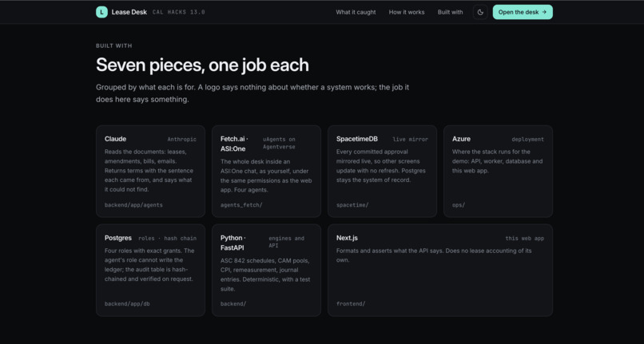Click the deployment tag on Azure card
This screenshot has width=644, height=344.
pyautogui.click(x=528, y=139)
